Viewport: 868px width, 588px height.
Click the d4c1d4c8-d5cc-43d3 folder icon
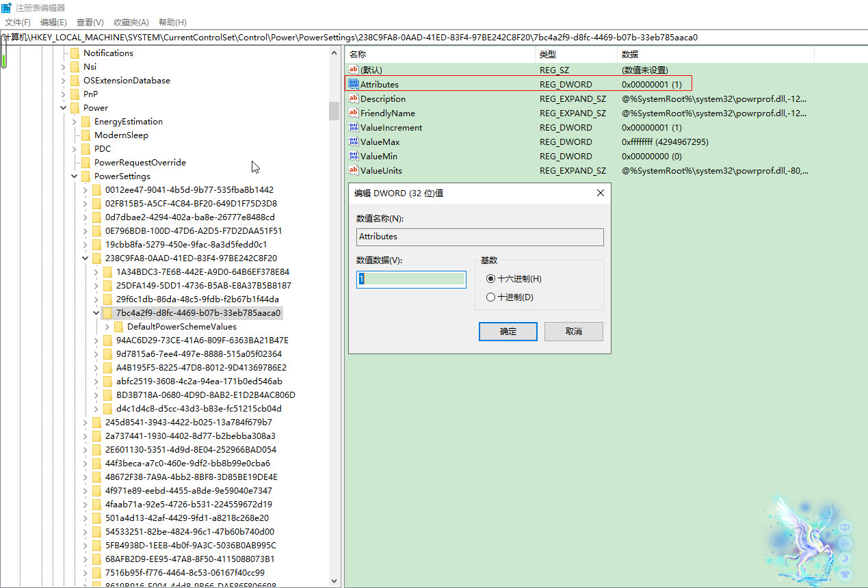[108, 408]
